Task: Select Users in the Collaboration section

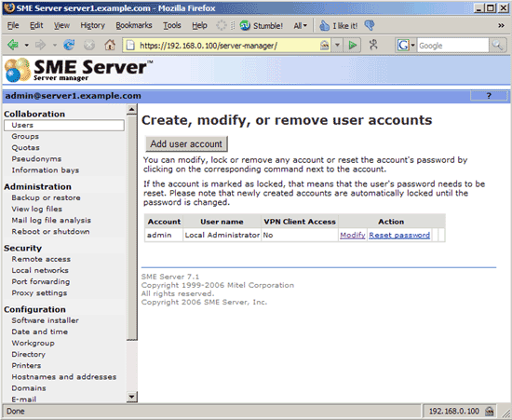Action: pyautogui.click(x=64, y=125)
